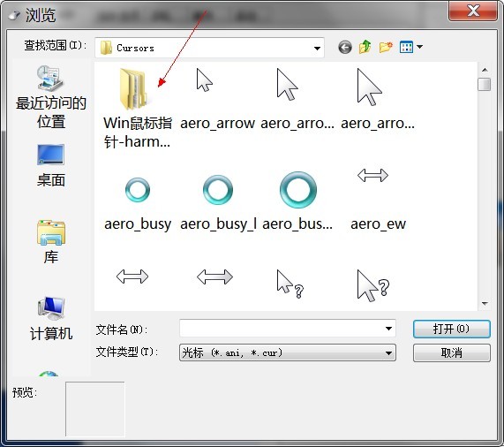Close the 浏览 dialog
The image size is (504, 447).
pos(473,11)
